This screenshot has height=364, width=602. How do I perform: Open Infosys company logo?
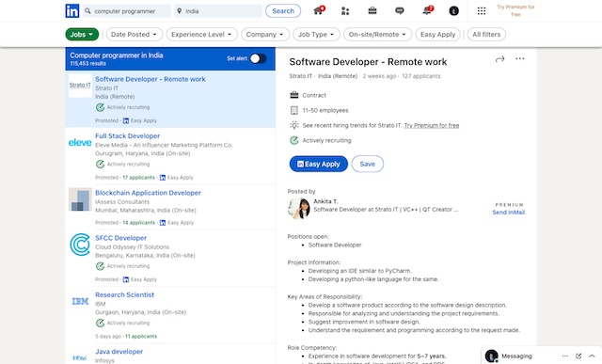(80, 357)
